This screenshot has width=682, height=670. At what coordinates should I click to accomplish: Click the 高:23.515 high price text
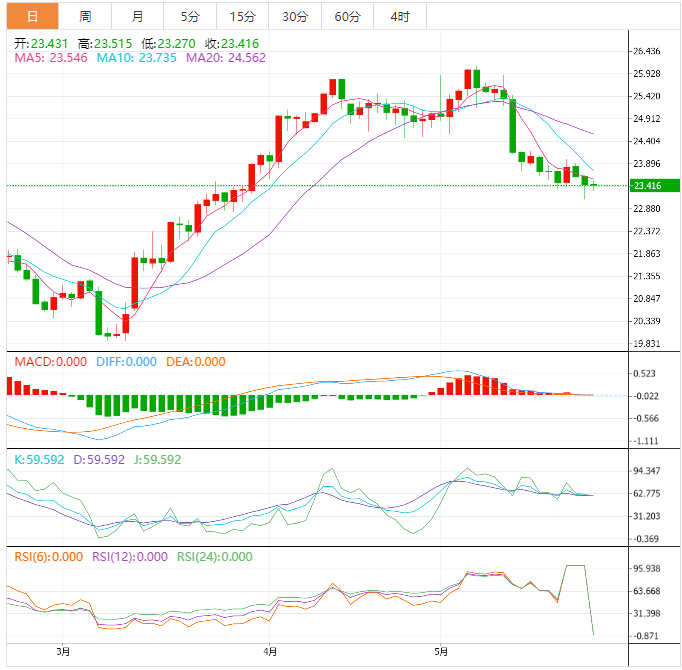click(105, 44)
